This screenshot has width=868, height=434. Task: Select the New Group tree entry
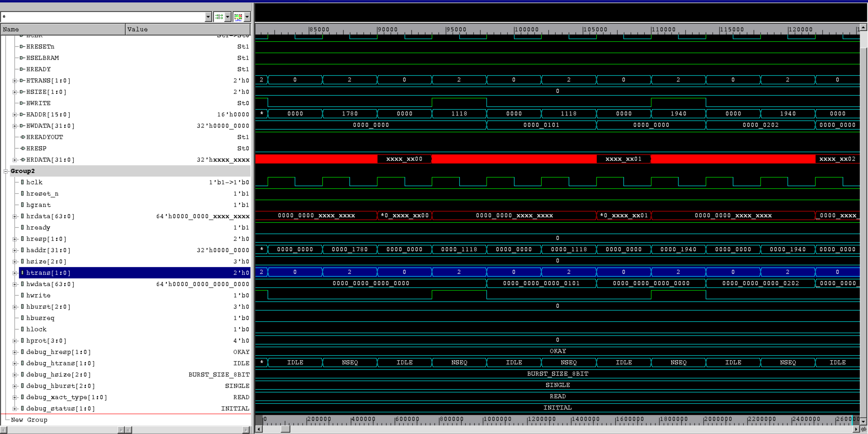[x=29, y=420]
